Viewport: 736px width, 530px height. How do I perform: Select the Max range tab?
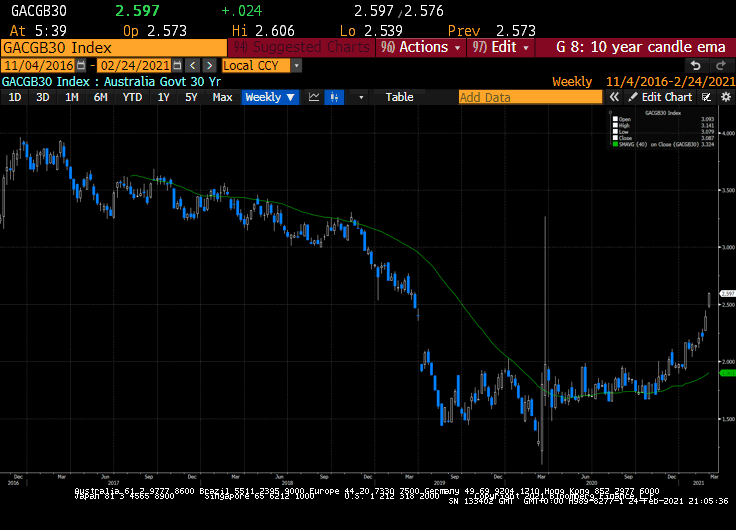[x=222, y=97]
